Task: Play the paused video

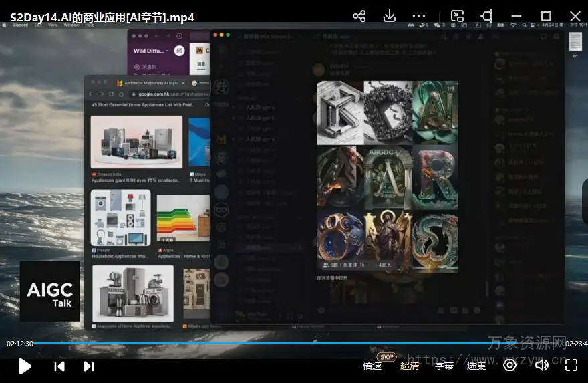Action: tap(25, 366)
